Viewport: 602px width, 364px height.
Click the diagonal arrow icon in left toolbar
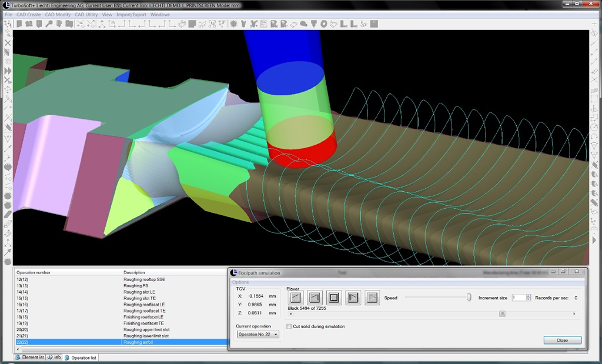pos(7,252)
